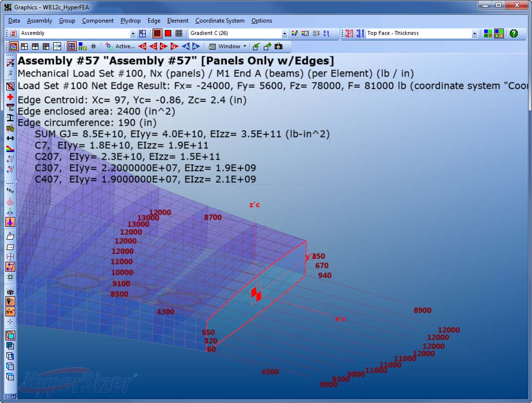532x403 pixels.
Task: Open the Component menu
Action: (98, 21)
